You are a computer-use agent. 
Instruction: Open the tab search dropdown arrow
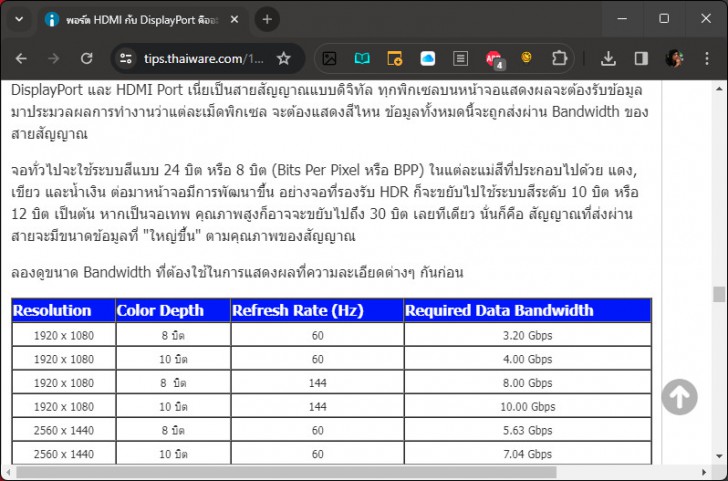click(19, 20)
